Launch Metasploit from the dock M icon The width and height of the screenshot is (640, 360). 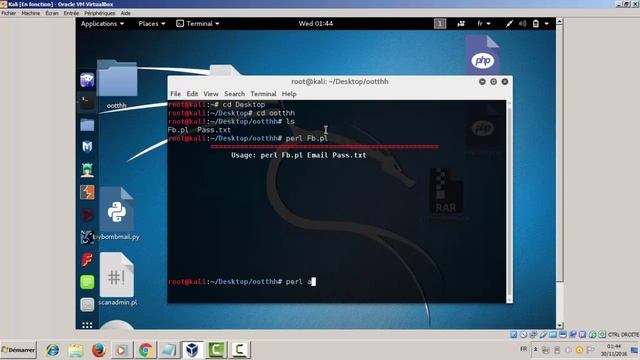tap(87, 147)
